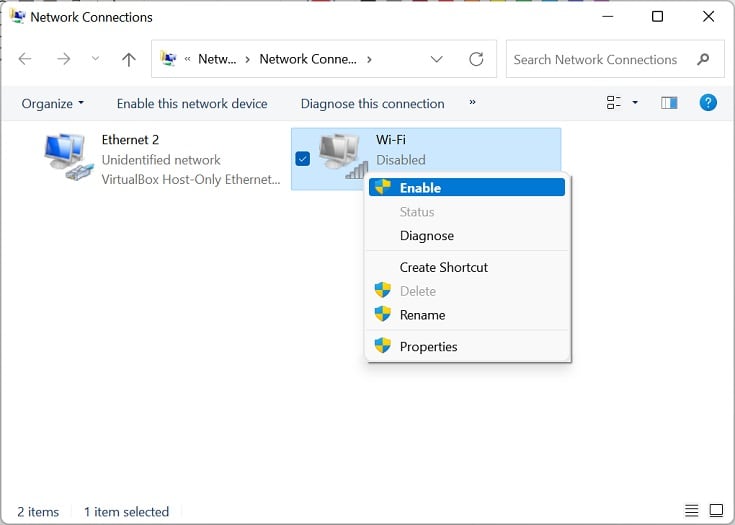This screenshot has height=525, width=735.
Task: Click the address bar network icon
Action: click(168, 59)
